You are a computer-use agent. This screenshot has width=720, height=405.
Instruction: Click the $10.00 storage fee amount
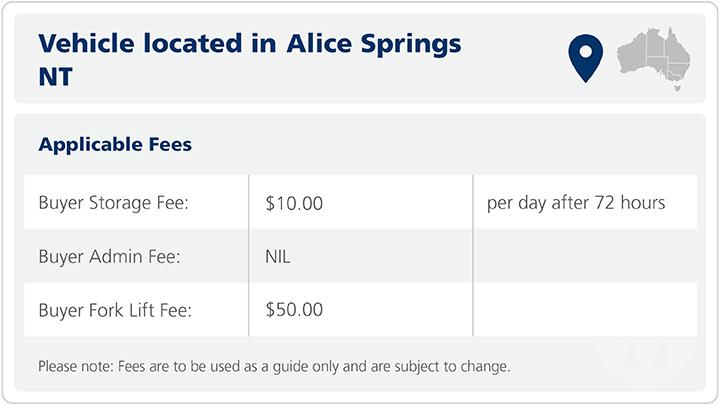pyautogui.click(x=295, y=203)
